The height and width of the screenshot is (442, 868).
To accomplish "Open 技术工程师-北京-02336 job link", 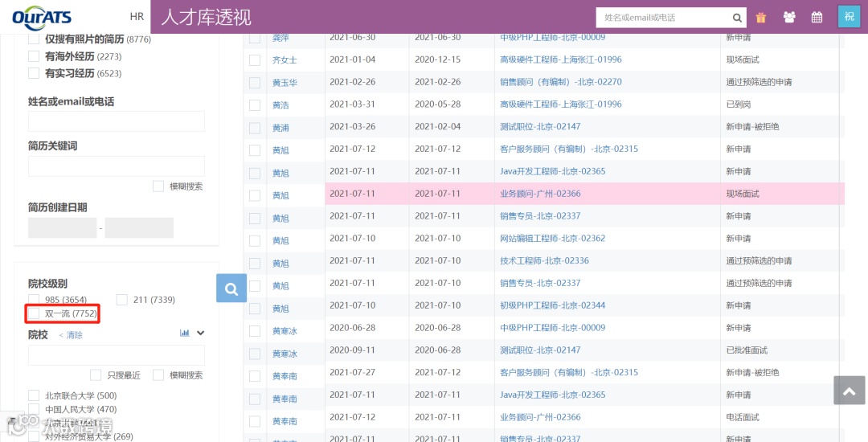I will click(x=544, y=260).
